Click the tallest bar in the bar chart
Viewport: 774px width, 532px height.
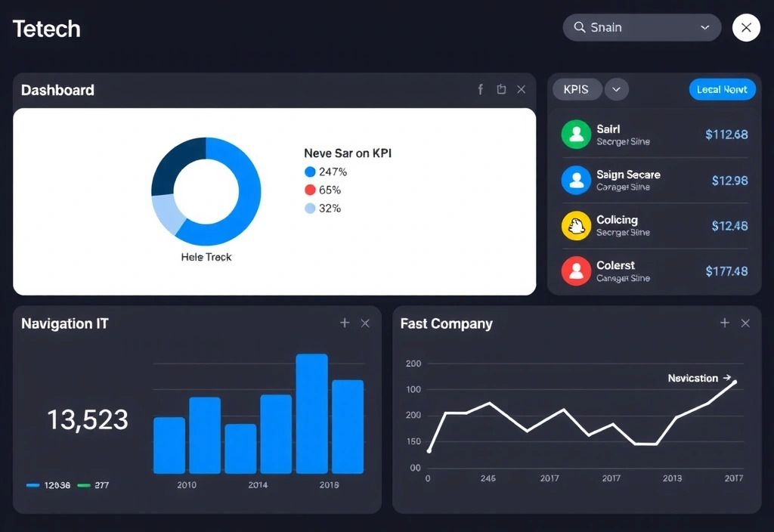[x=311, y=413]
